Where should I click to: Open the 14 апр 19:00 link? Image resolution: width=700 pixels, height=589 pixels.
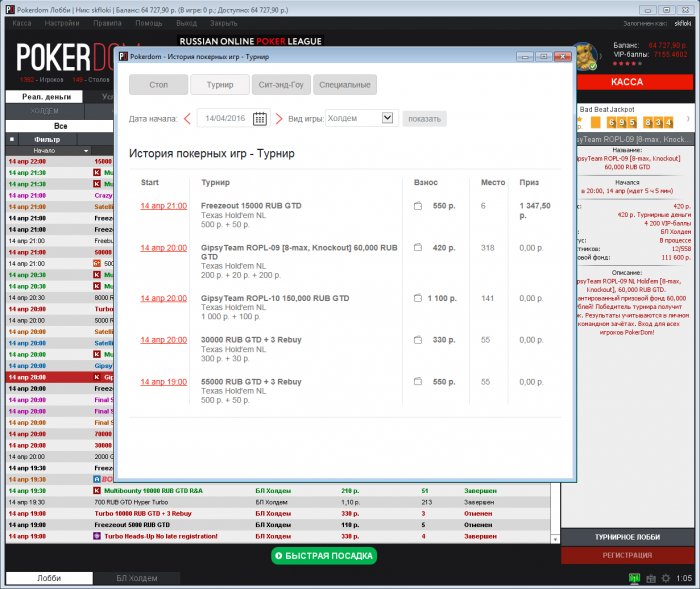point(164,382)
